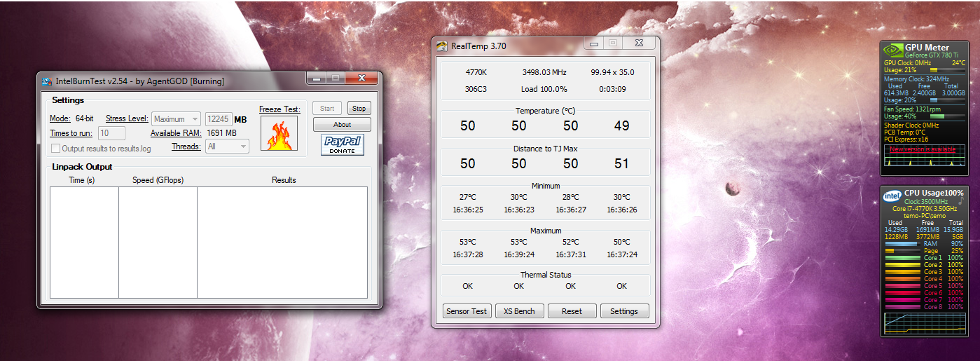This screenshot has height=361, width=980.
Task: Reset RealTemp min and max temperatures
Action: (x=572, y=311)
